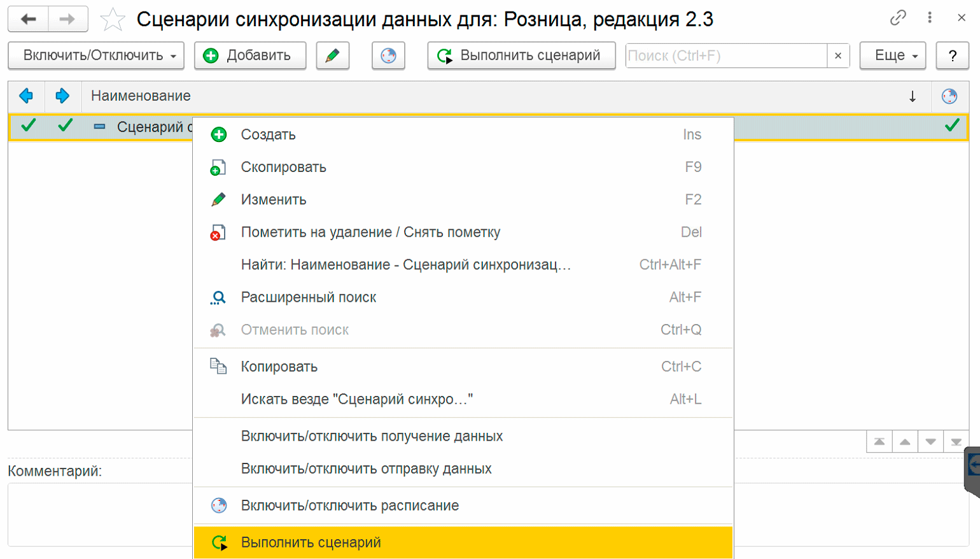Viewport: 980px width, 559px height.
Task: Click the clock icon column header
Action: (x=949, y=96)
